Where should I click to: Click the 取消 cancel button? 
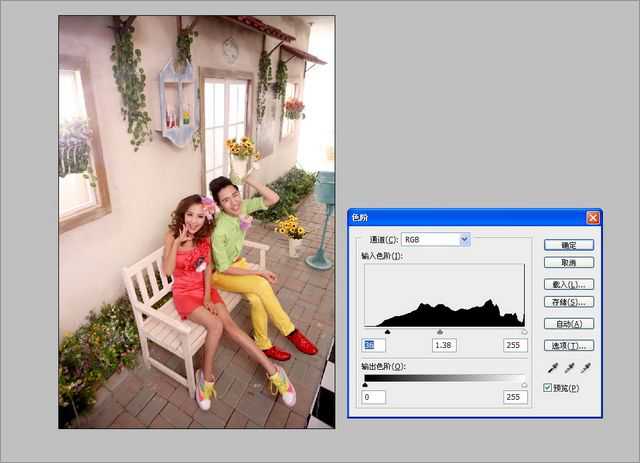point(569,263)
